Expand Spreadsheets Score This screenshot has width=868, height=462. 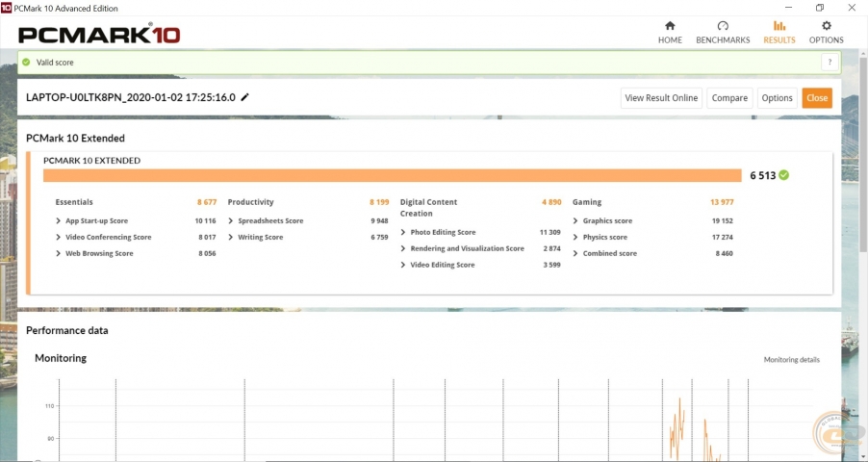pos(231,220)
